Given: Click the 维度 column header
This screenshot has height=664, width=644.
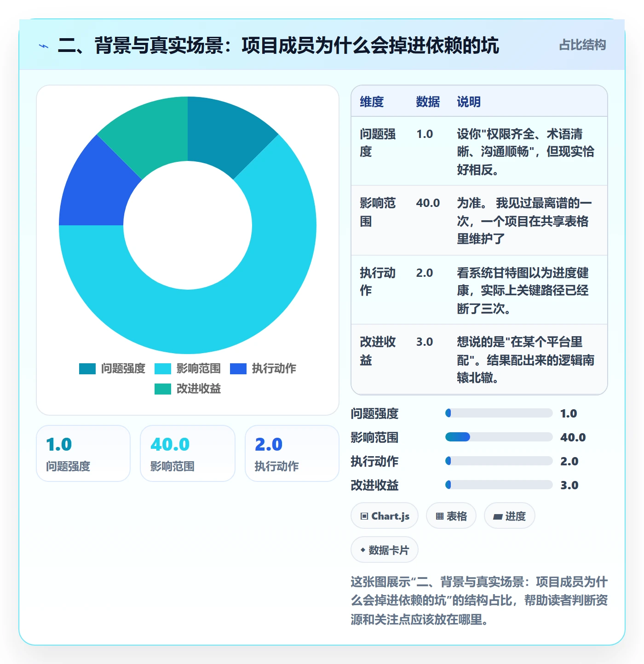Looking at the screenshot, I should pyautogui.click(x=372, y=102).
